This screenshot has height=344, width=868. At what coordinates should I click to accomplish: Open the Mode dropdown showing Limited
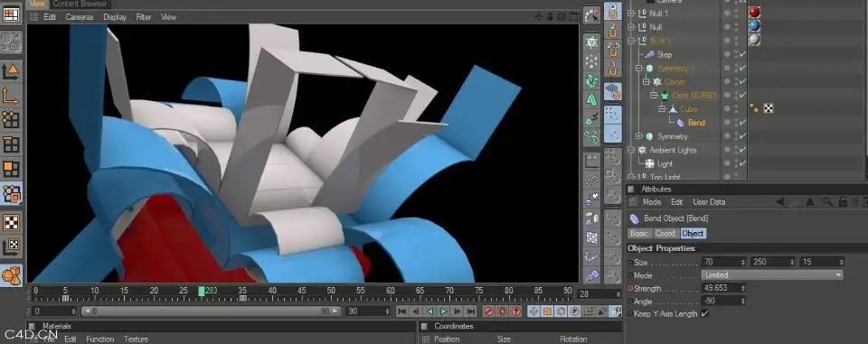click(x=772, y=274)
